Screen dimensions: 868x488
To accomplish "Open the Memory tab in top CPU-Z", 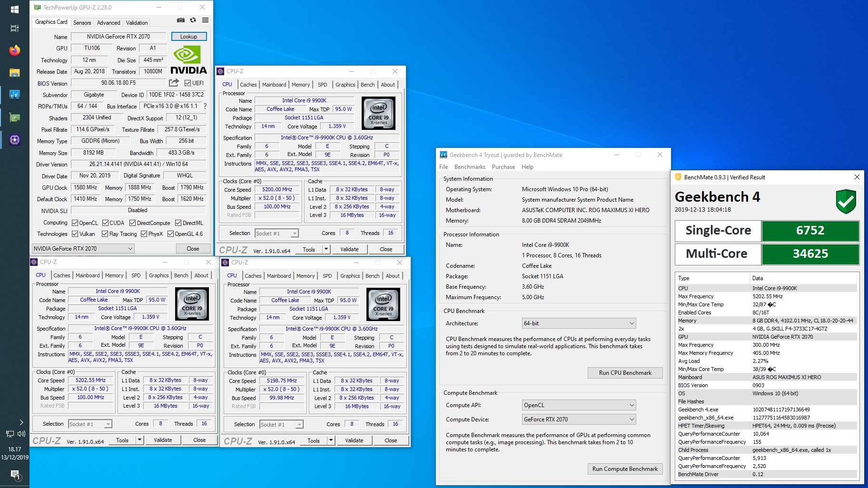I will click(x=301, y=85).
